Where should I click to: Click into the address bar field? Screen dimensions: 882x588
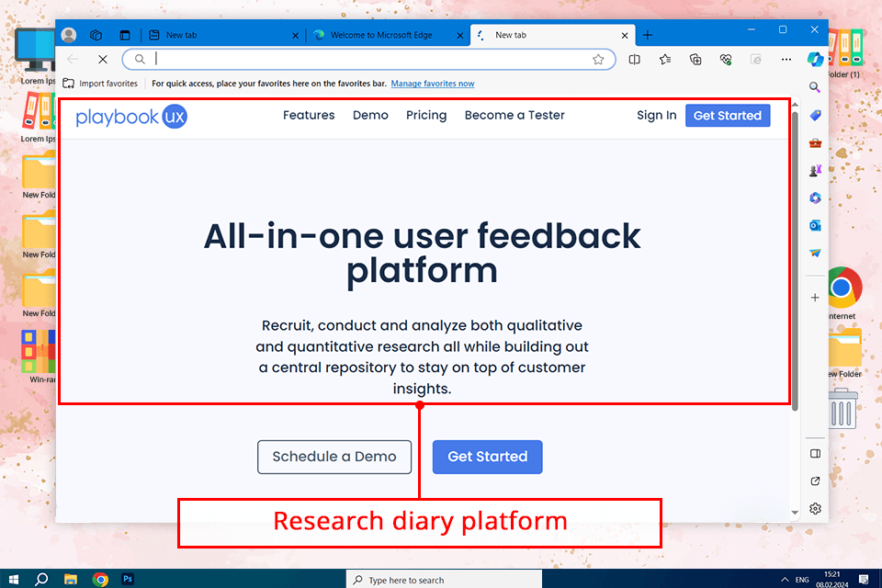(368, 59)
